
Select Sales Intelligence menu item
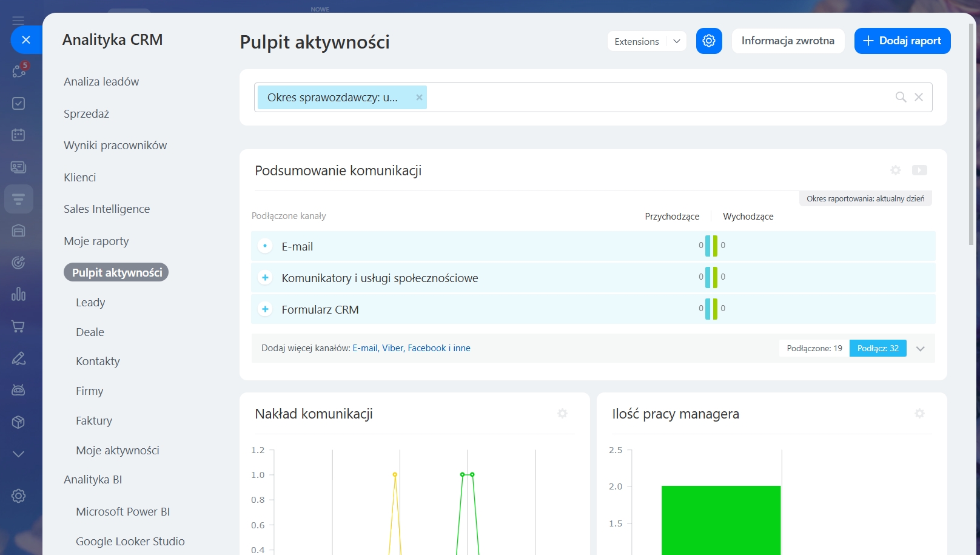107,209
